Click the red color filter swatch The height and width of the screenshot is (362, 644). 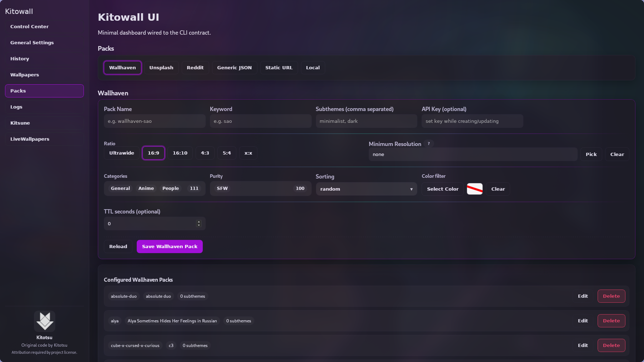[474, 189]
